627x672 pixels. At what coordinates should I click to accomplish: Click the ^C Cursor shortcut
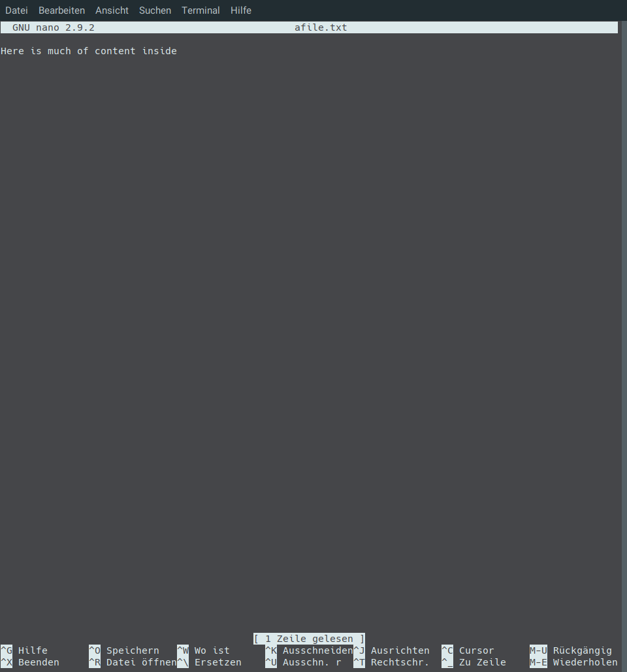click(468, 650)
